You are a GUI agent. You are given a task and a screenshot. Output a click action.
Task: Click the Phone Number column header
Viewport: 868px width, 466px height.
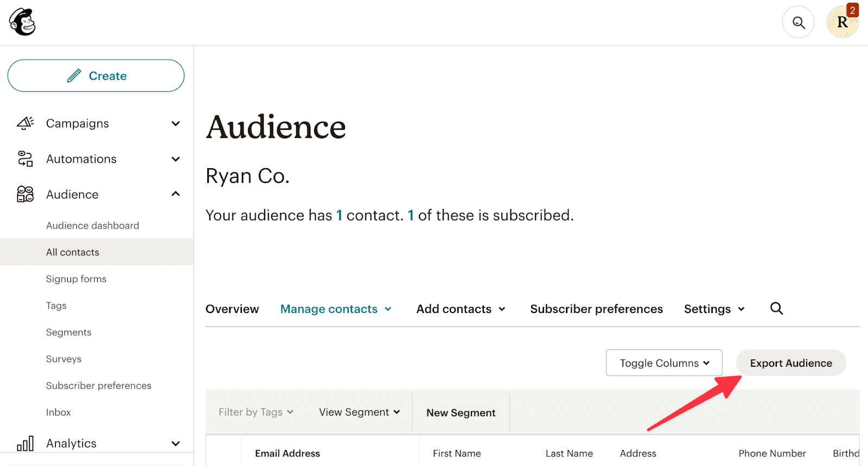(x=772, y=454)
